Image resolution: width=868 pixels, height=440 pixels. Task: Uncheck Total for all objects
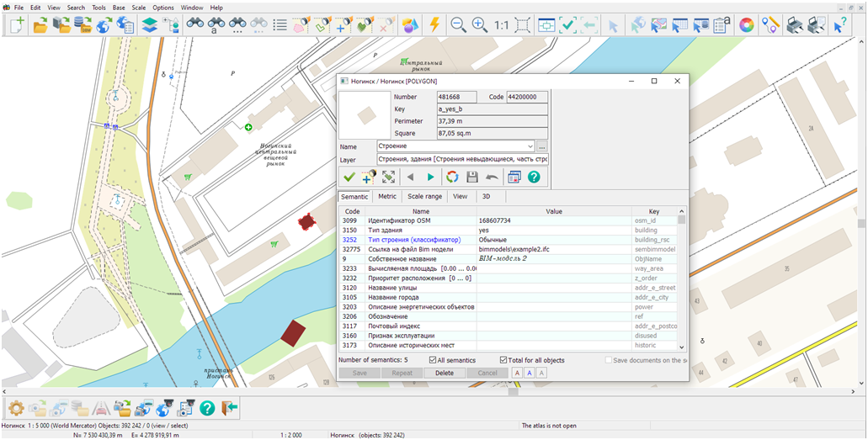pos(504,360)
